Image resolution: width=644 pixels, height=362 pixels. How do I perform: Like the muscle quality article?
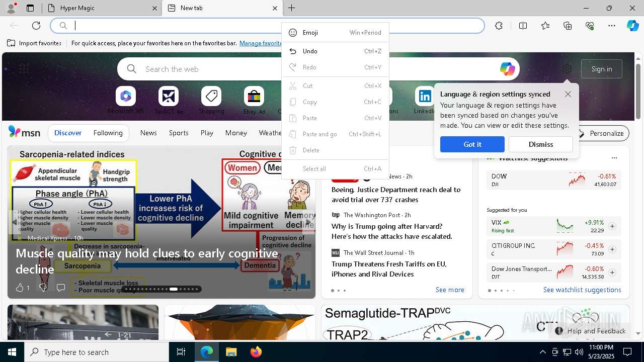point(20,288)
